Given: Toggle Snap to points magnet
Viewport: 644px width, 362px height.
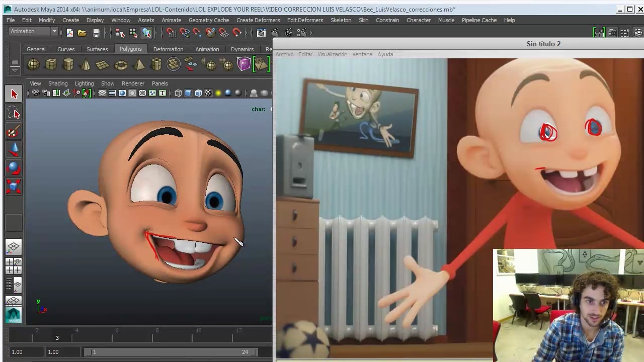Looking at the screenshot, I should (197, 33).
